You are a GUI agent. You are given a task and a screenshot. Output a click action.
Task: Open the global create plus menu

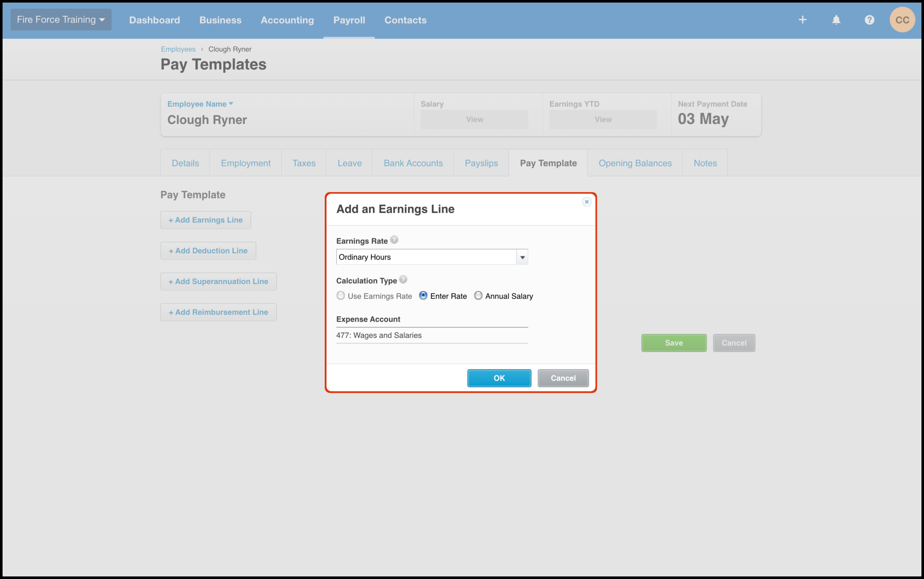(802, 20)
